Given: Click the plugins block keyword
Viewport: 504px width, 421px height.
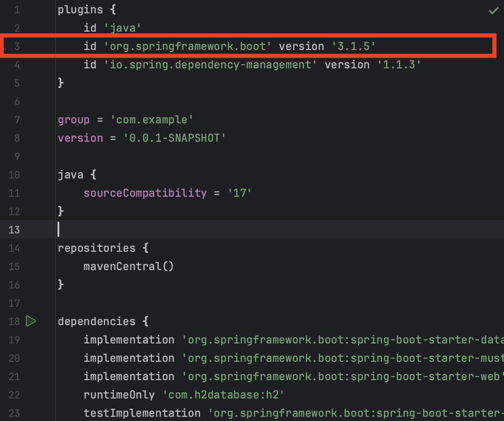Looking at the screenshot, I should pos(80,10).
